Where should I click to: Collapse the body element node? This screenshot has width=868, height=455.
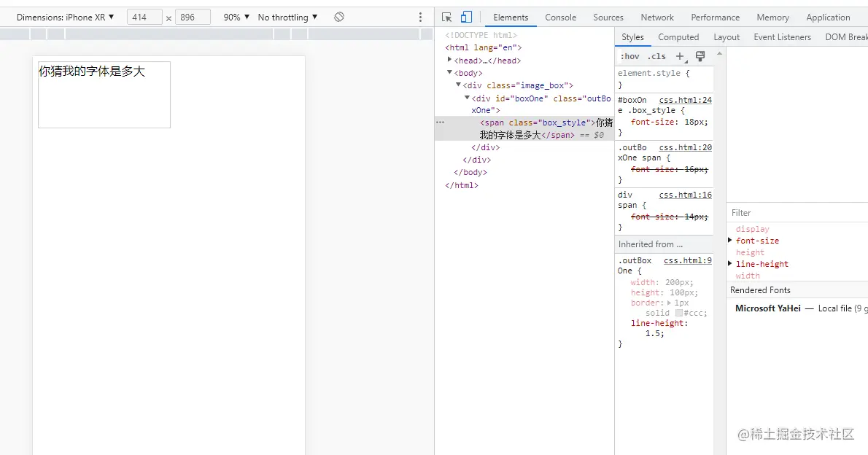449,72
